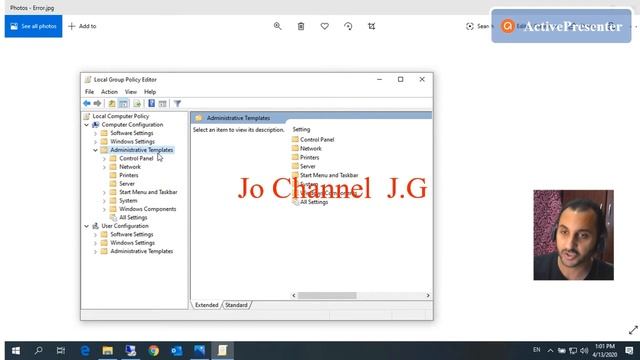
Task: Launch Microsoft Edge from taskbar
Action: (85, 351)
